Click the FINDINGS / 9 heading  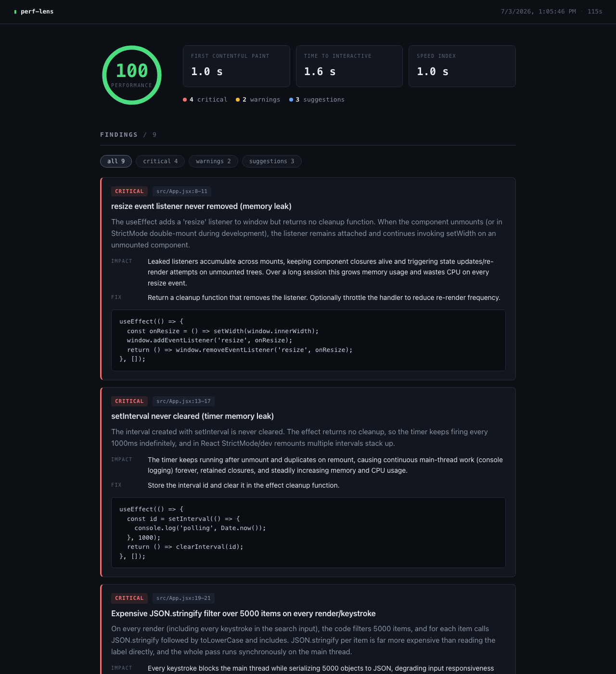(x=128, y=135)
